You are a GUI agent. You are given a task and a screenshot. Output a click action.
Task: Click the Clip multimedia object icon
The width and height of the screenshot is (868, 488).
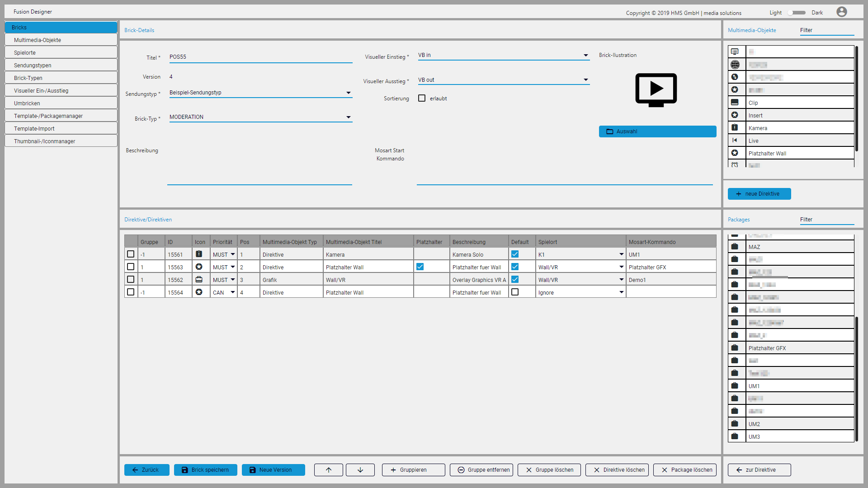pyautogui.click(x=735, y=103)
